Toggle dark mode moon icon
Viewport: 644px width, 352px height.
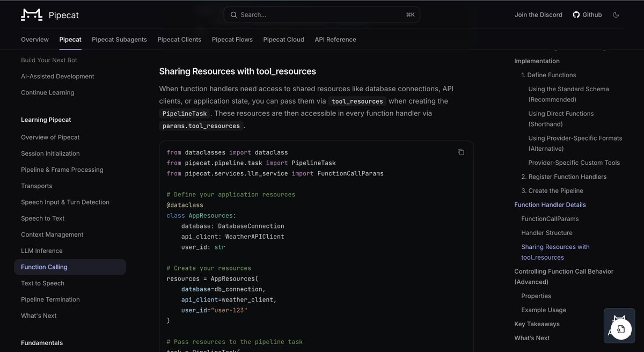616,15
